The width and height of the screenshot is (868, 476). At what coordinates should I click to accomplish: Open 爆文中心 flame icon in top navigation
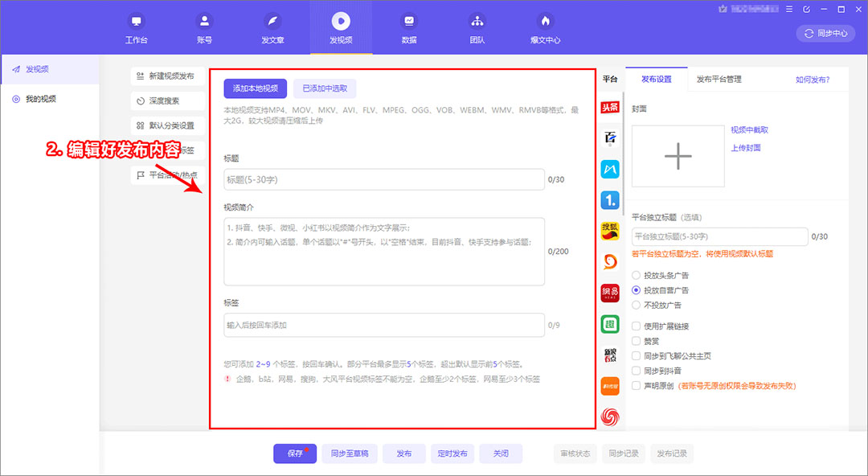click(545, 29)
